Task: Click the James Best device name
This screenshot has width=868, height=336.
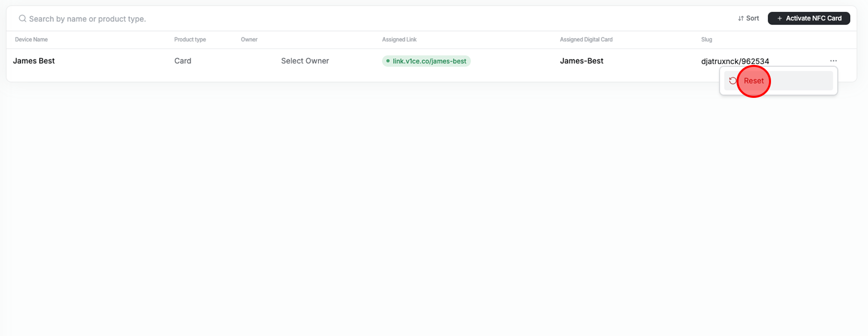Action: (x=34, y=61)
